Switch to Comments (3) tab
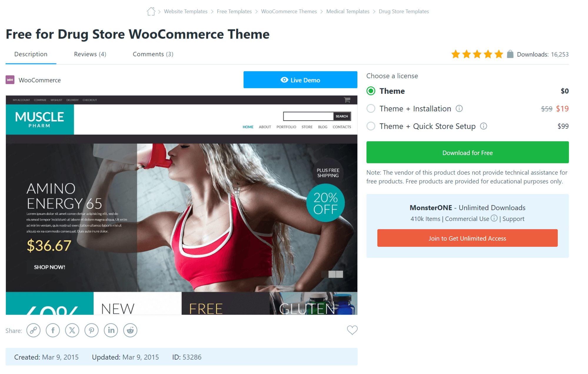588x374 pixels. 153,54
